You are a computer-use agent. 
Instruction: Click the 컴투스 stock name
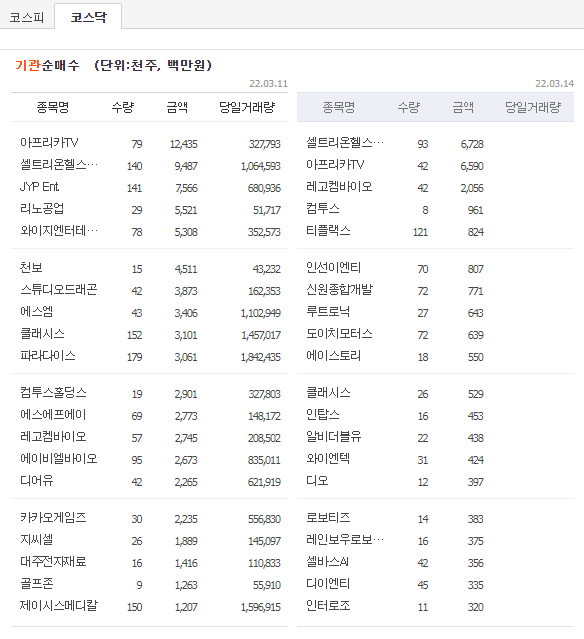(x=323, y=209)
